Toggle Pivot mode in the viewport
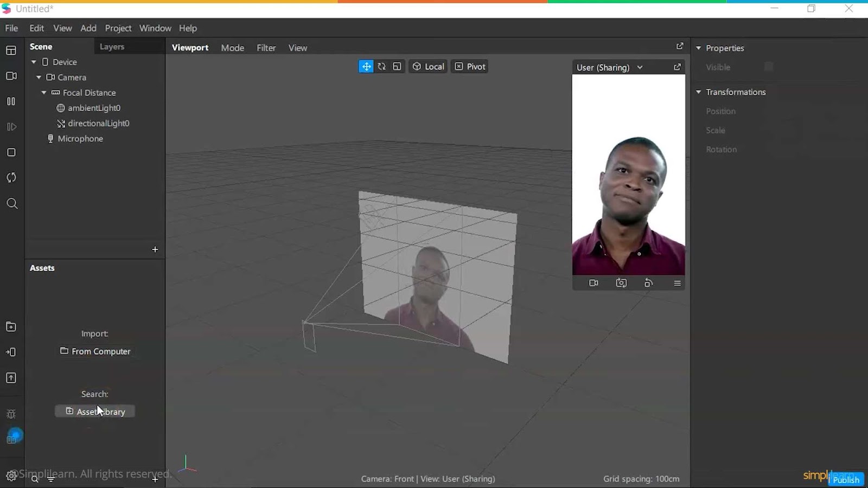 [469, 66]
